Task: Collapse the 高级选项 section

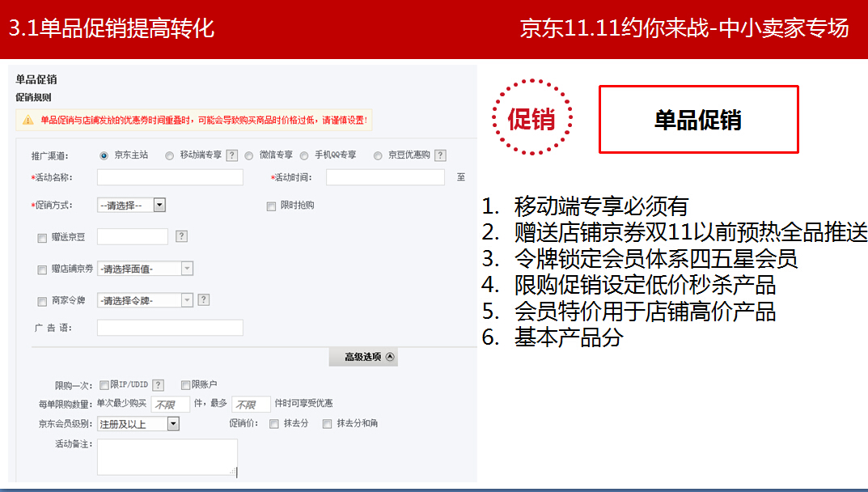Action: [x=363, y=357]
